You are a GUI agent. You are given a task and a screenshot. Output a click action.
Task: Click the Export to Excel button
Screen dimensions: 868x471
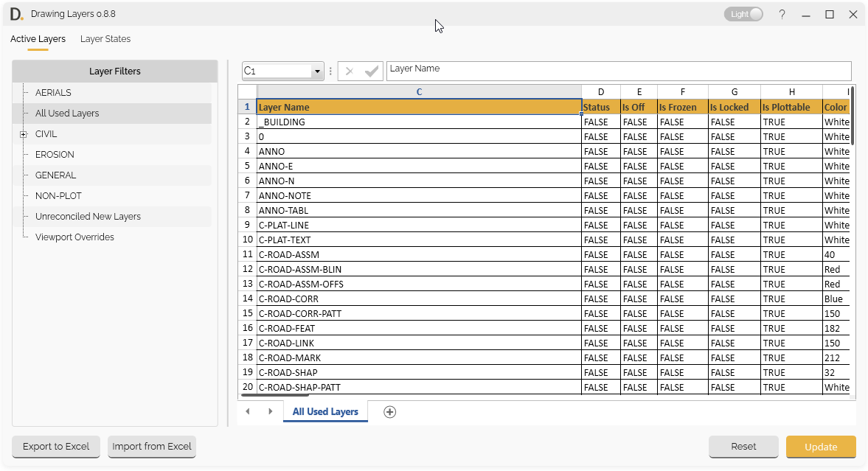coord(56,447)
